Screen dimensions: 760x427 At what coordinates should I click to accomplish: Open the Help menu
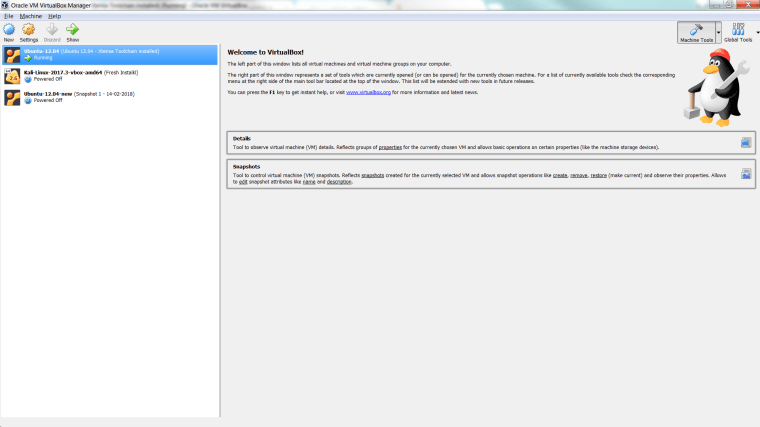click(54, 16)
